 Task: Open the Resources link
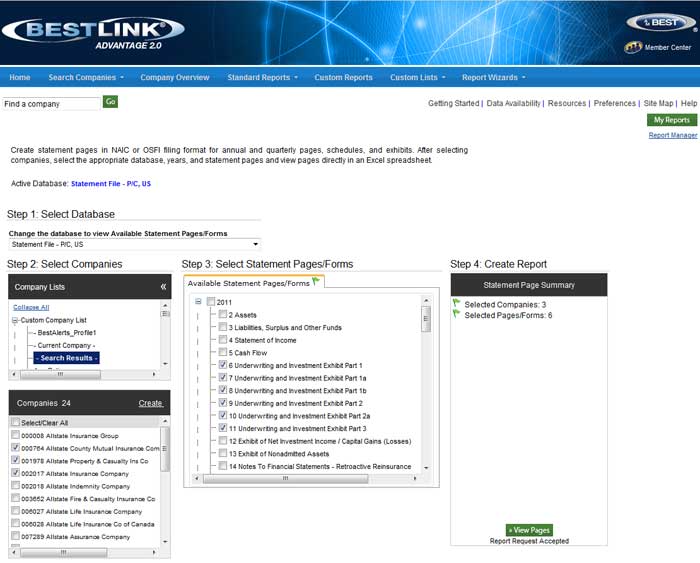567,103
